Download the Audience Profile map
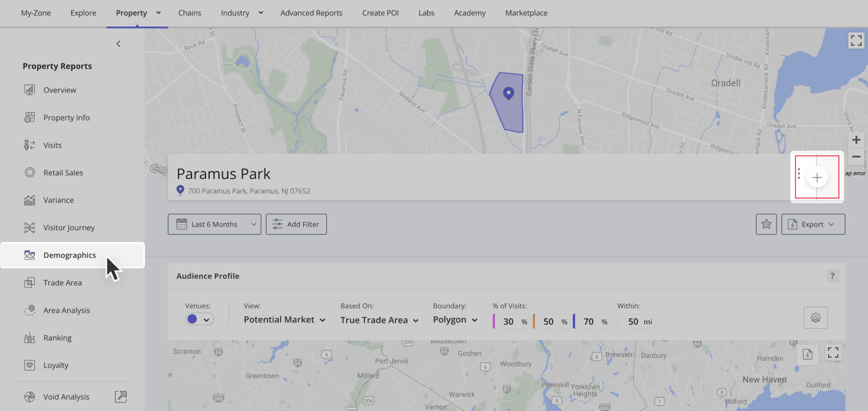The image size is (868, 411). click(807, 354)
